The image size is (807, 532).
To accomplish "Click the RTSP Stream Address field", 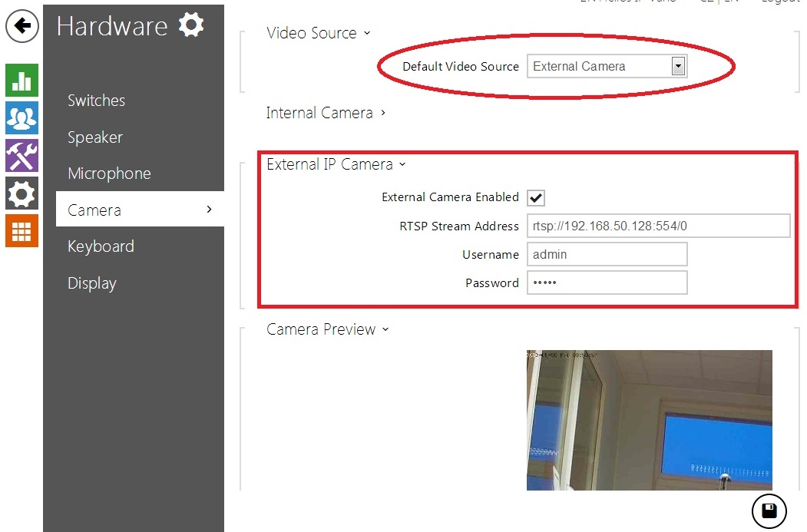I will [x=658, y=226].
